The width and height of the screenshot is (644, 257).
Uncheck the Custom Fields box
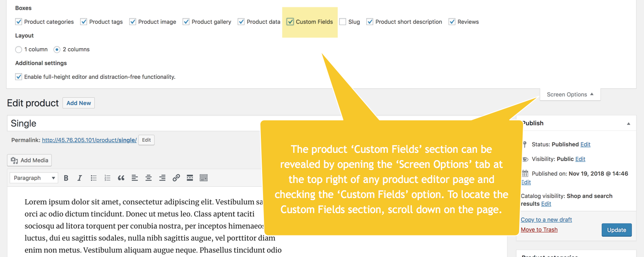pyautogui.click(x=290, y=22)
